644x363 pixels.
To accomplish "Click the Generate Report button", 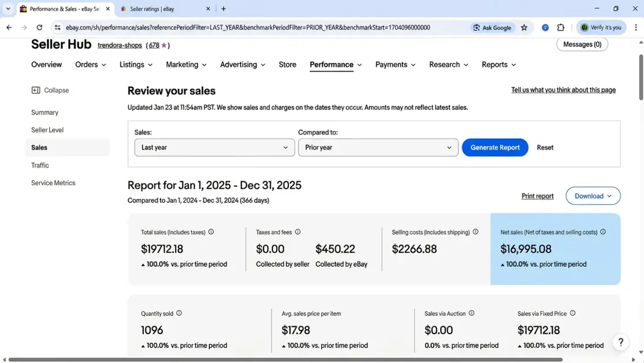I will click(x=495, y=147).
